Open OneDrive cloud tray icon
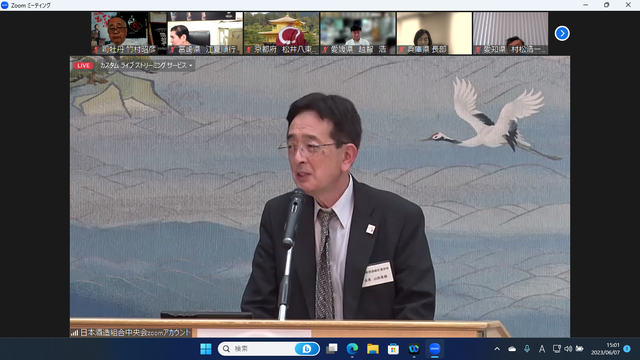Screen dimensions: 640x360 pyautogui.click(x=512, y=349)
